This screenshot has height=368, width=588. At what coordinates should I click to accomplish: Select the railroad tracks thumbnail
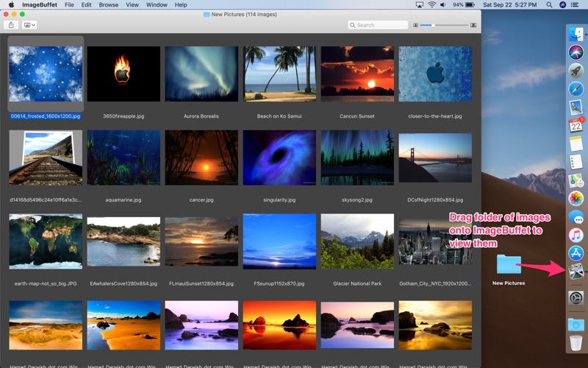(46, 158)
